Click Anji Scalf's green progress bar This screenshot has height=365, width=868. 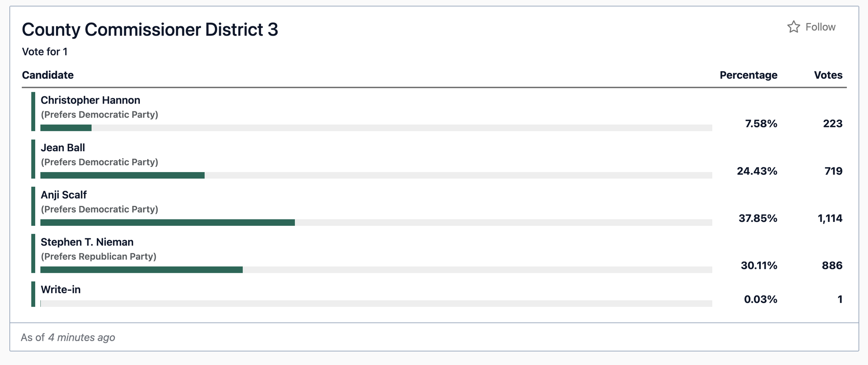click(x=168, y=222)
